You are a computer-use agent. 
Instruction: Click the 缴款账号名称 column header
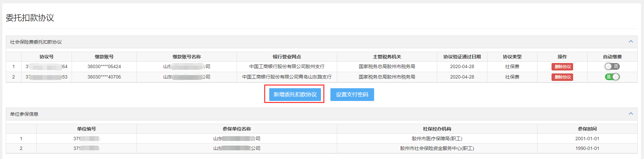click(x=187, y=57)
